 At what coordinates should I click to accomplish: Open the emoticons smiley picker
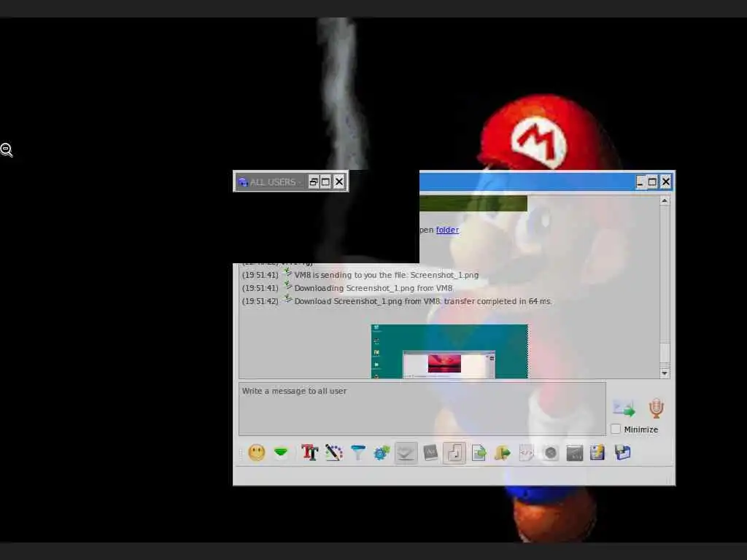(256, 452)
